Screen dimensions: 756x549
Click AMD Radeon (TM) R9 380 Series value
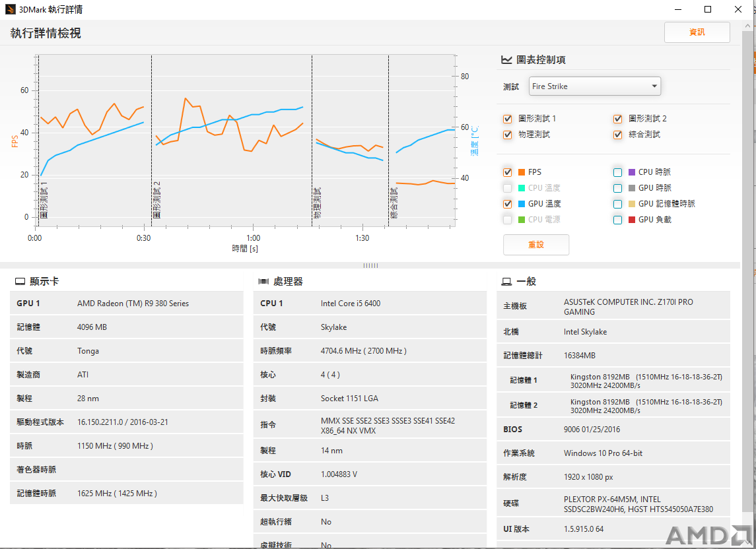[x=133, y=303]
